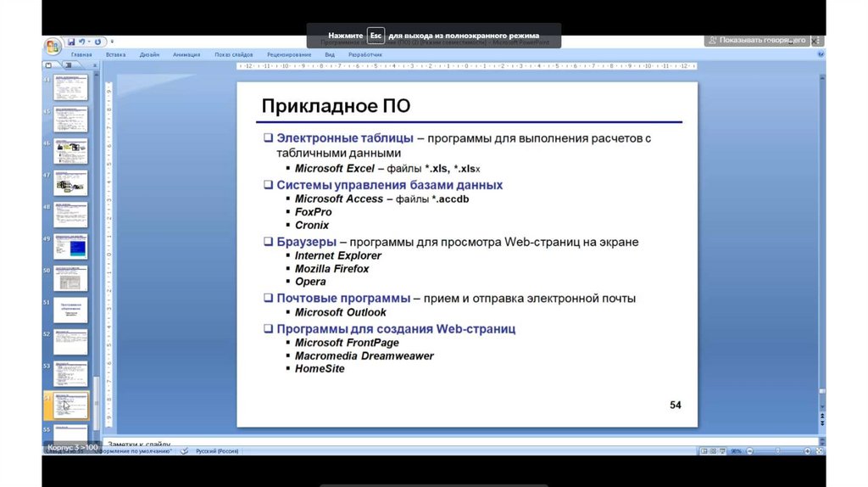This screenshot has width=868, height=487.
Task: Open the Показ слайдов tab
Action: click(x=234, y=55)
